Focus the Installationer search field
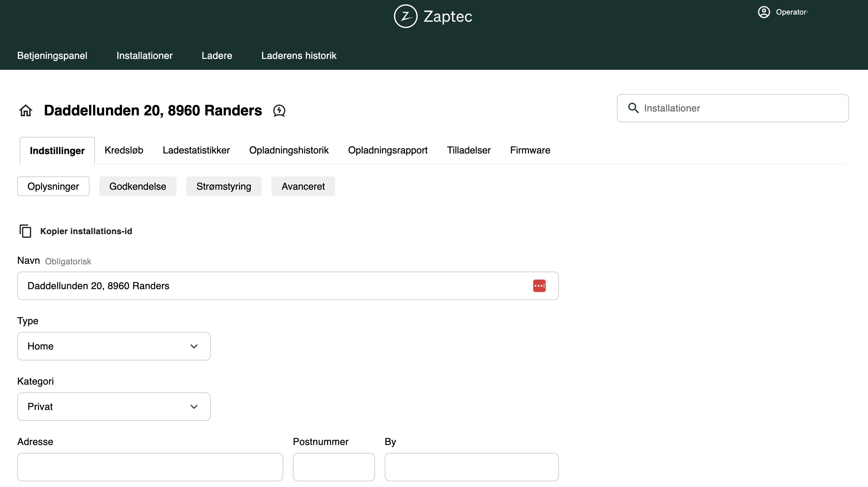Screen dimensions: 868x487 point(733,108)
